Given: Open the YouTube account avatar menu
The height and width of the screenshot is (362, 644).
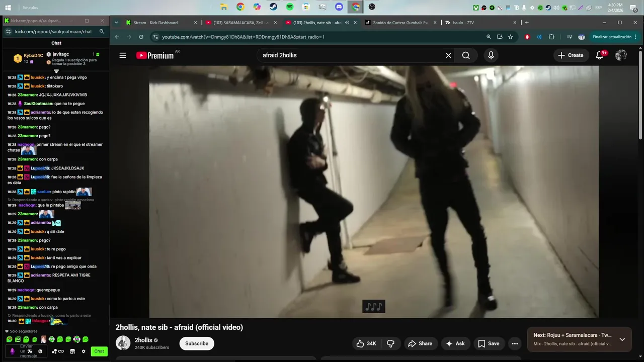Looking at the screenshot, I should click(x=621, y=55).
